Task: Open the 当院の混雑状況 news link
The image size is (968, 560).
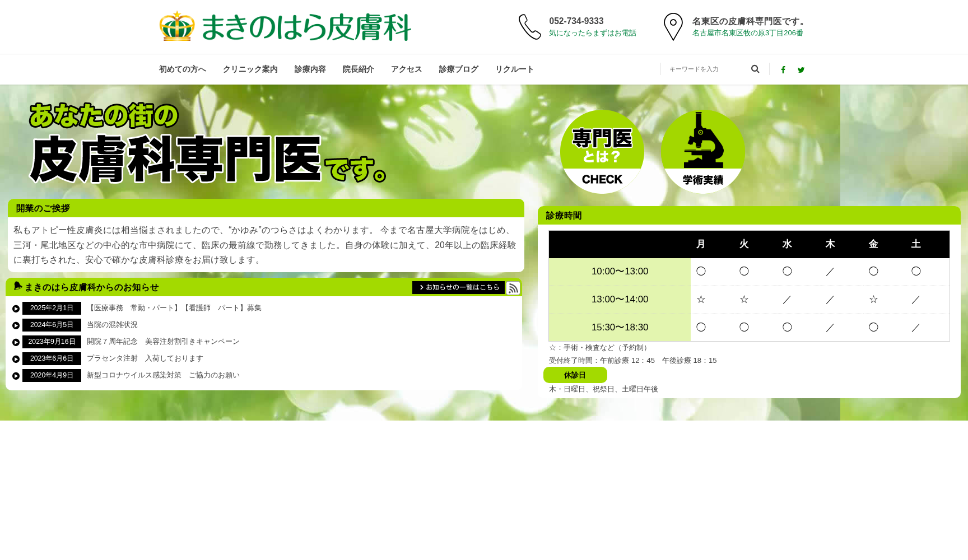Action: tap(112, 325)
